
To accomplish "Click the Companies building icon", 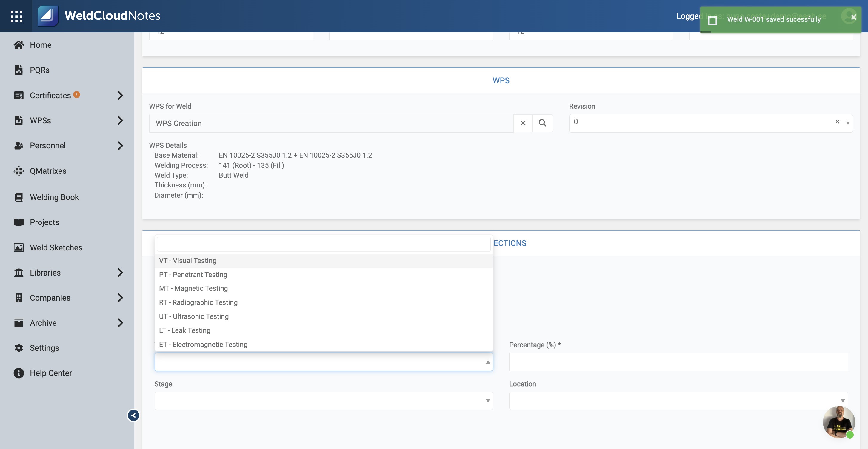I will (x=19, y=298).
